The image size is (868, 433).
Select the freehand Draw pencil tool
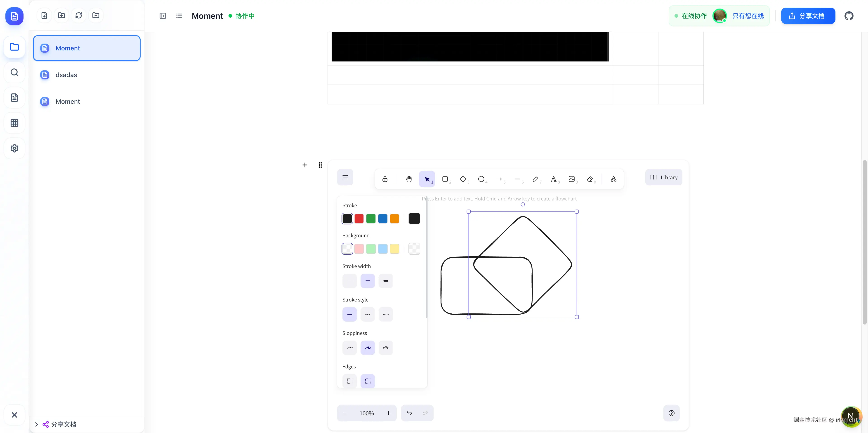[535, 179]
